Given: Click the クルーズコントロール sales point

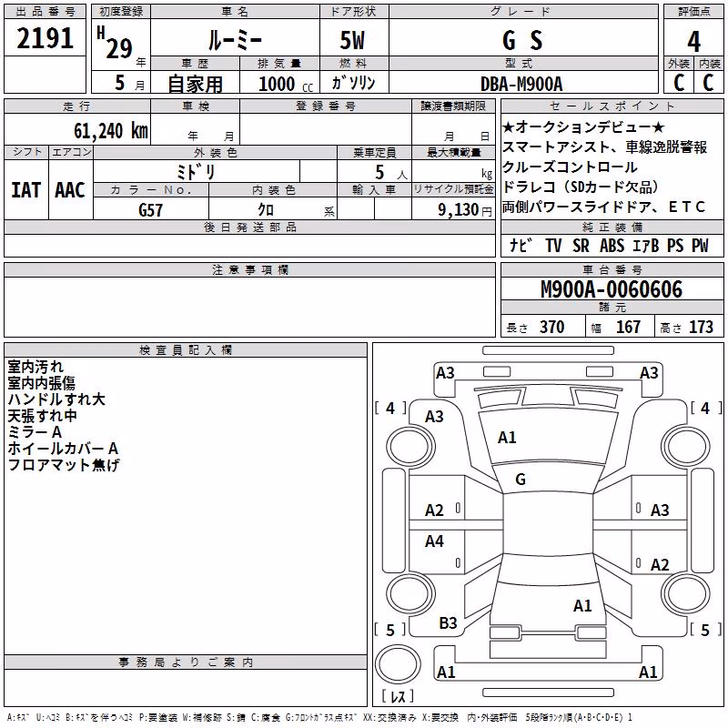Looking at the screenshot, I should 571,167.
